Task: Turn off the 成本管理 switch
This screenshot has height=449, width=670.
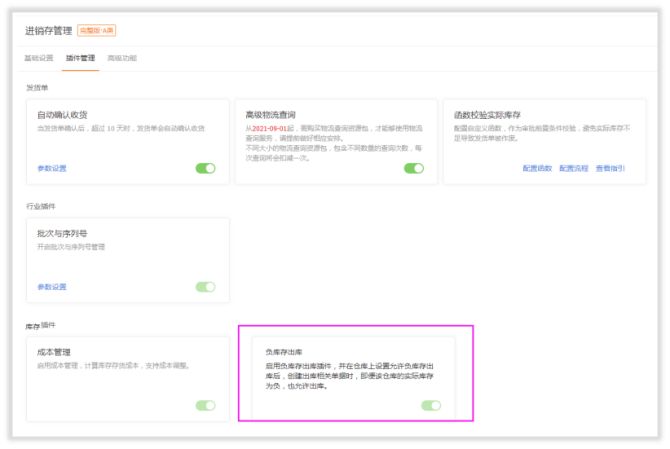Action: pyautogui.click(x=205, y=405)
